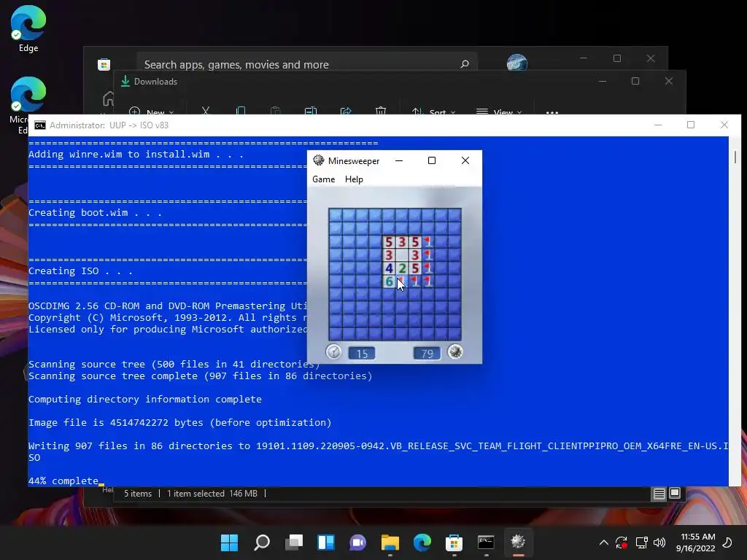
Task: Open the See more ellipsis in File Explorer
Action: [x=552, y=113]
